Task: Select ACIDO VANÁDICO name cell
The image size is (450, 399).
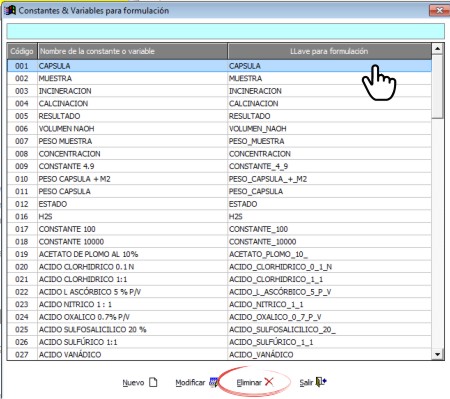Action: pos(132,354)
